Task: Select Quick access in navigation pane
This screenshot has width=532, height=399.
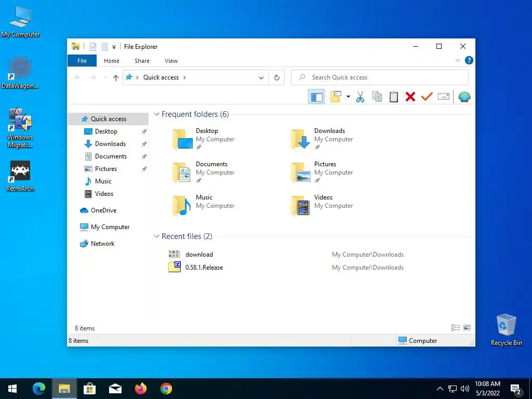Action: pyautogui.click(x=108, y=119)
